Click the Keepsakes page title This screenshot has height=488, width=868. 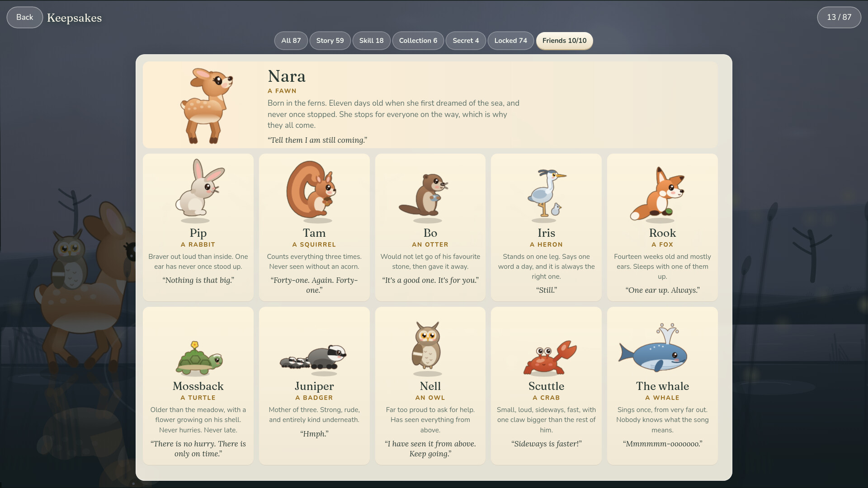pyautogui.click(x=75, y=18)
